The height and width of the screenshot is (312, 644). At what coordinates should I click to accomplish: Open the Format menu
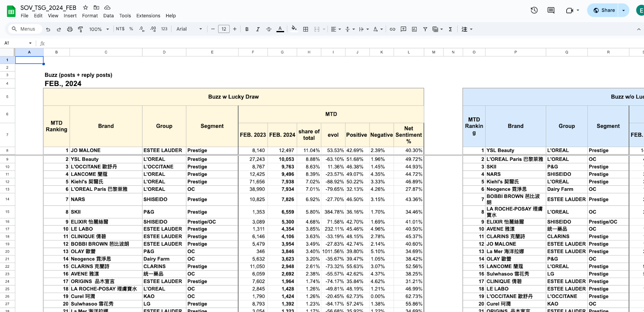coord(90,16)
